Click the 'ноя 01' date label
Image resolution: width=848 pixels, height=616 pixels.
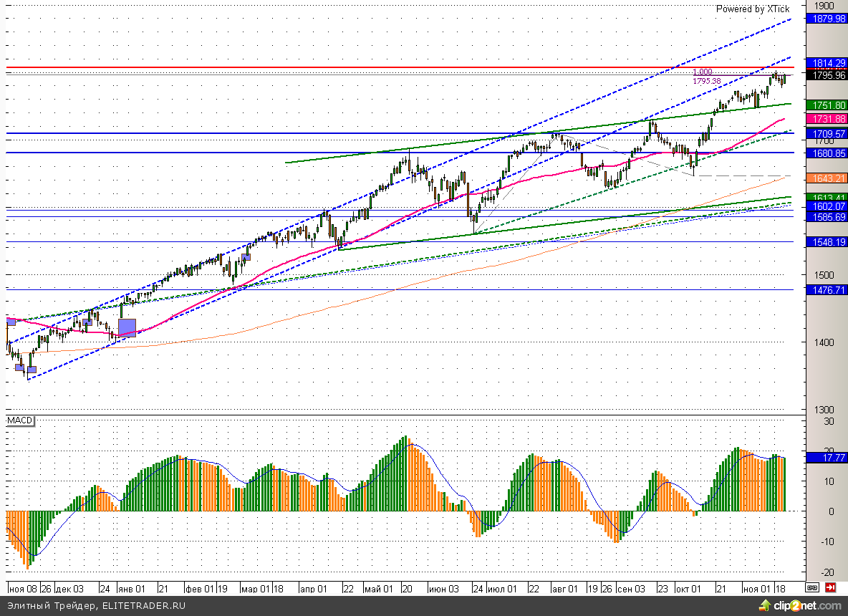(756, 588)
